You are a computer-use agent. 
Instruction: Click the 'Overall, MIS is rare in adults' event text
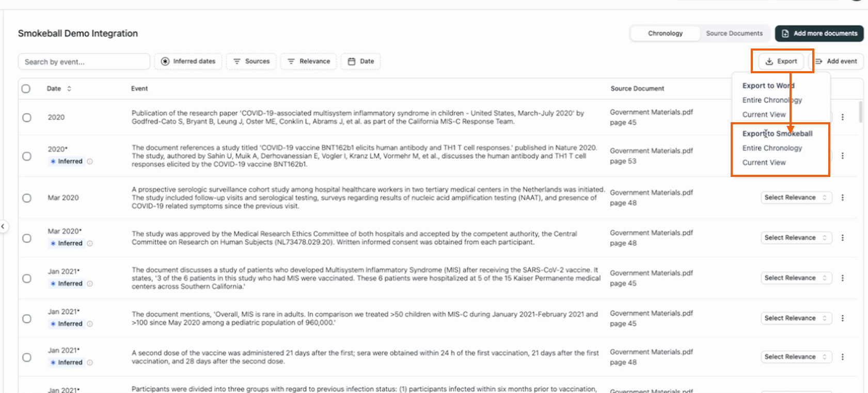365,318
